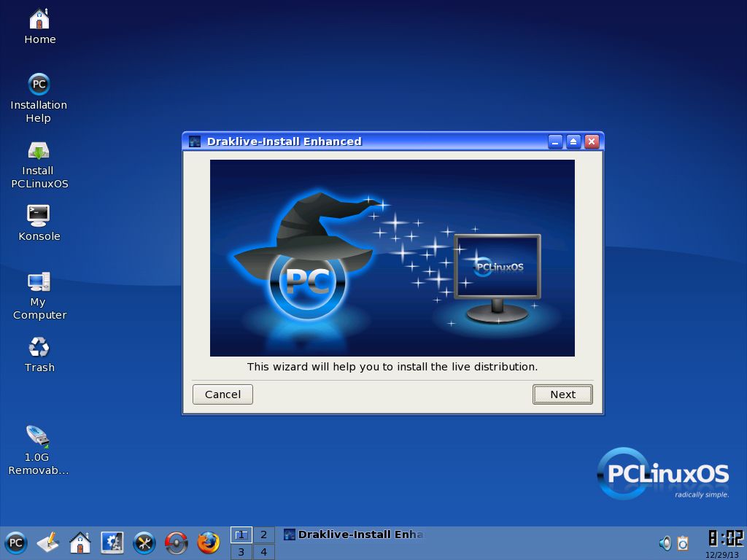The image size is (747, 560).
Task: Switch to virtual desktop 3
Action: coord(241,552)
